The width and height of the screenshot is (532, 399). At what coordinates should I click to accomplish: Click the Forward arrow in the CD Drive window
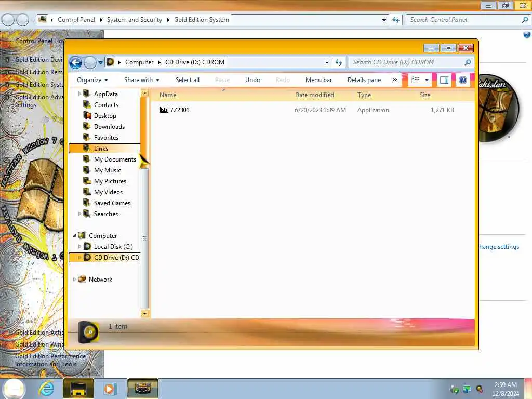tap(90, 62)
